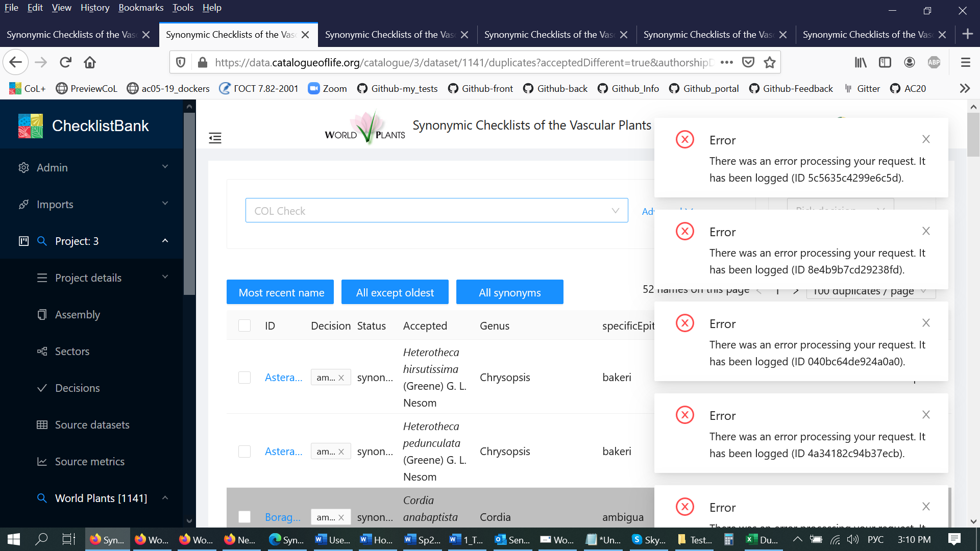The height and width of the screenshot is (551, 980).
Task: Dismiss the first error notification
Action: (926, 139)
